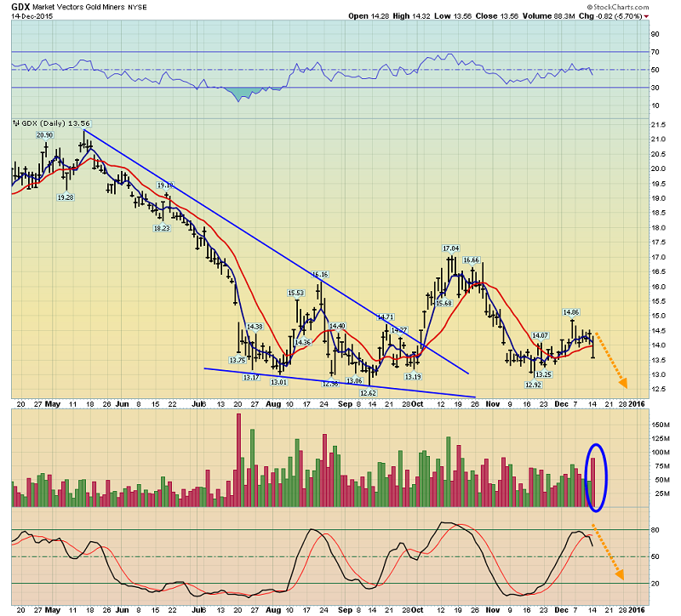Screen dimensions: 681x616
Task: Select the 13.25 price label
Action: [x=543, y=374]
